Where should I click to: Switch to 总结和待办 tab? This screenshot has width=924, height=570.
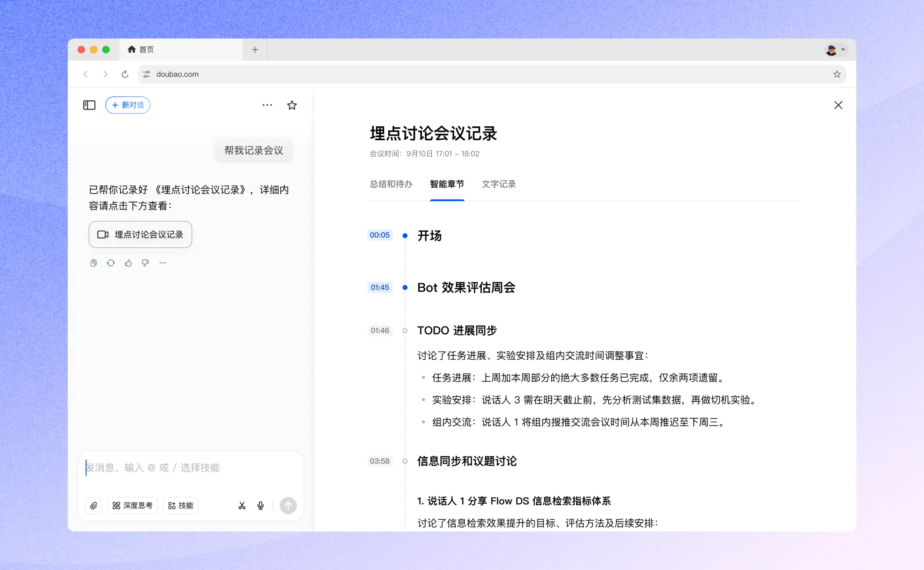[391, 184]
